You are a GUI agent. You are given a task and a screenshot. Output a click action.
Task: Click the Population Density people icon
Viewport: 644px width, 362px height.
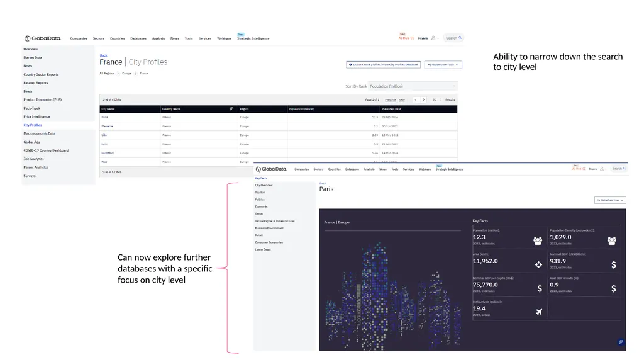[611, 240]
